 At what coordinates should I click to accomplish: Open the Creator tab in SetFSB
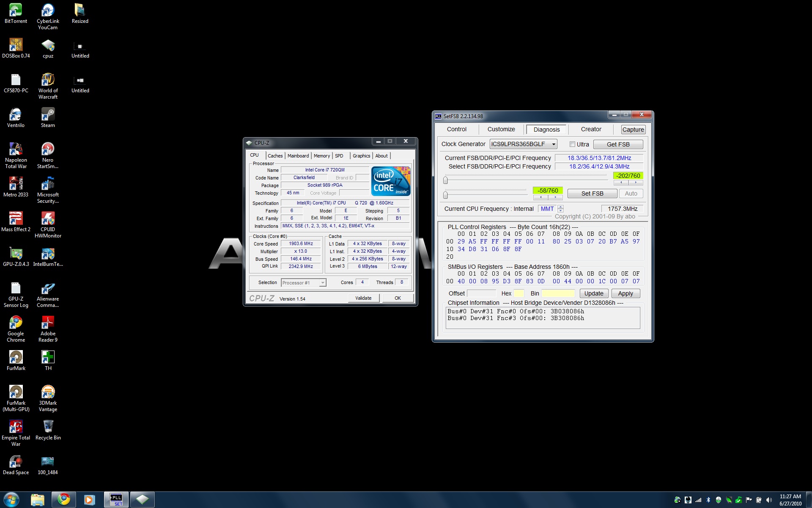coord(591,129)
